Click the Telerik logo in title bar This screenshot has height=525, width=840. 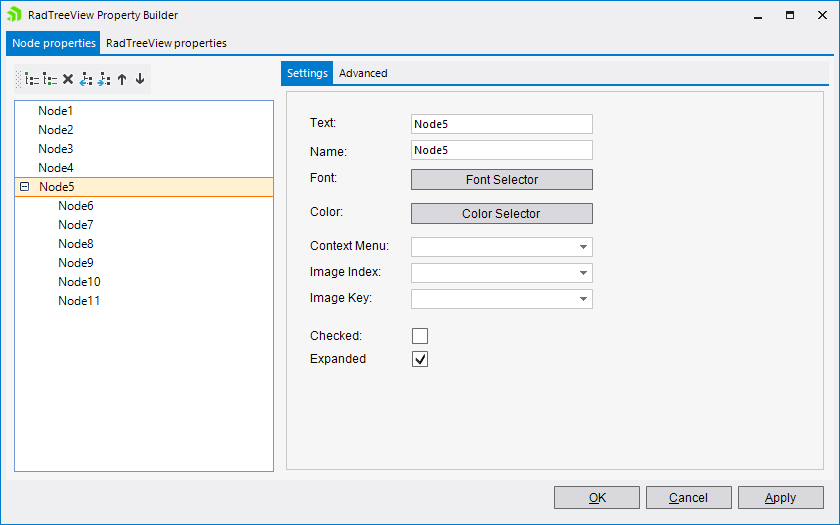[x=14, y=14]
